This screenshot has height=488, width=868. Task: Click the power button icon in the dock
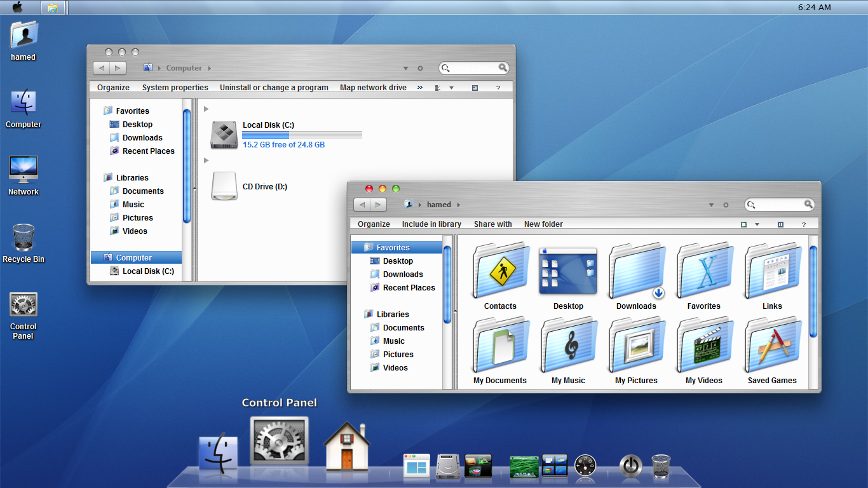(630, 466)
